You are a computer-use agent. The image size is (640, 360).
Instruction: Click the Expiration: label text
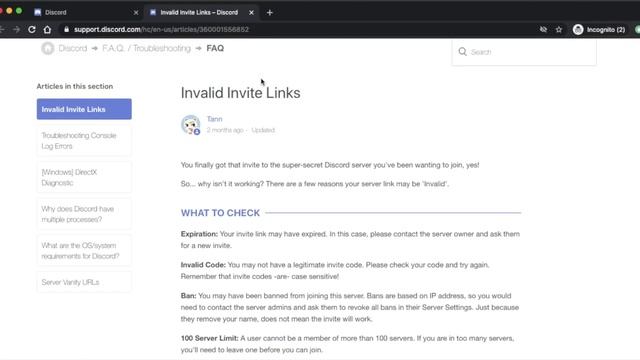[199, 234]
